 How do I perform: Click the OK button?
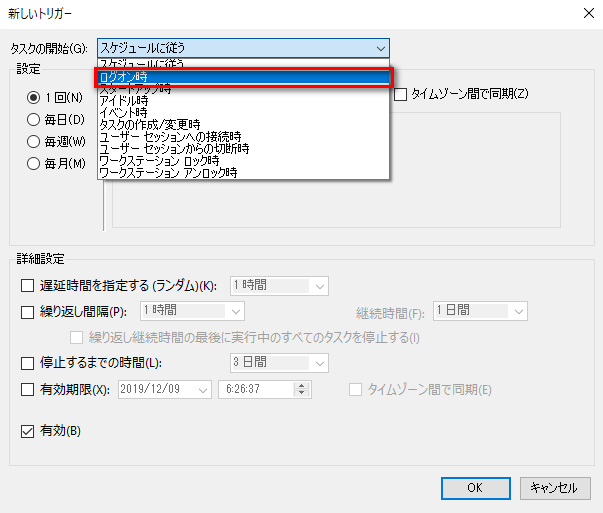(476, 488)
